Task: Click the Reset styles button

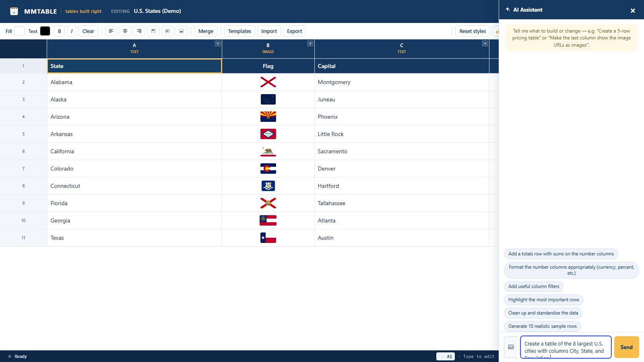Action: (473, 31)
